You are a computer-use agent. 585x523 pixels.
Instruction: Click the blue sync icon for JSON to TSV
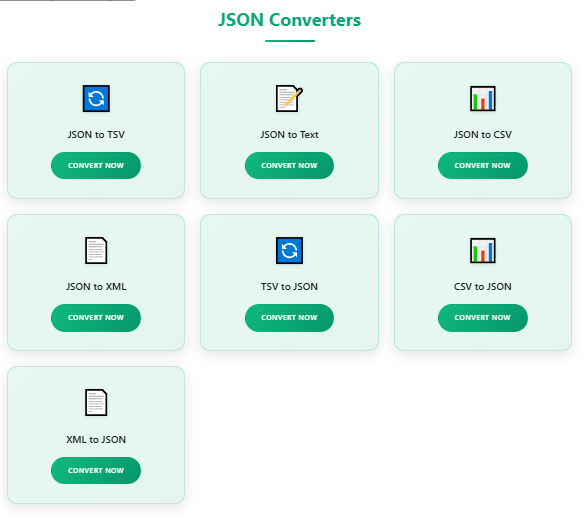click(96, 99)
